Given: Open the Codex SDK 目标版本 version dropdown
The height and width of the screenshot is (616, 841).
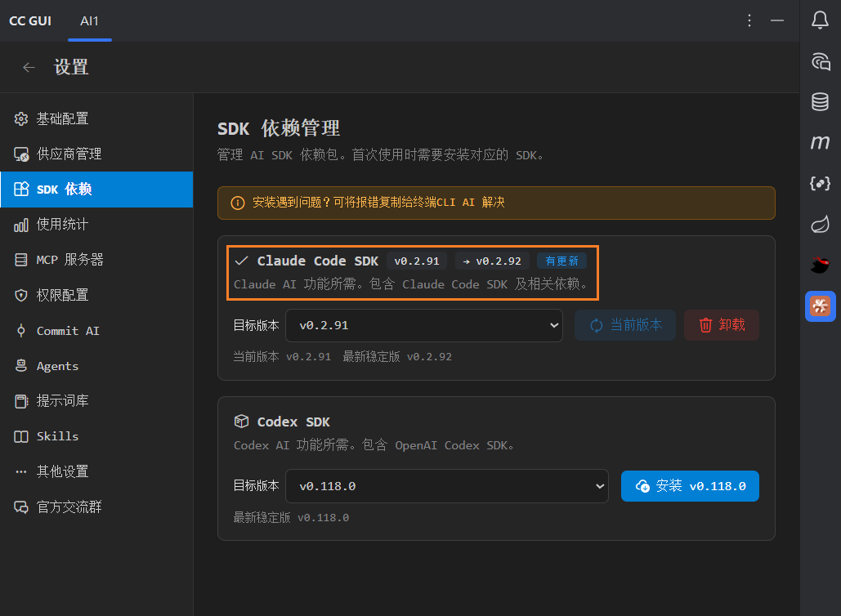Looking at the screenshot, I should tap(447, 485).
